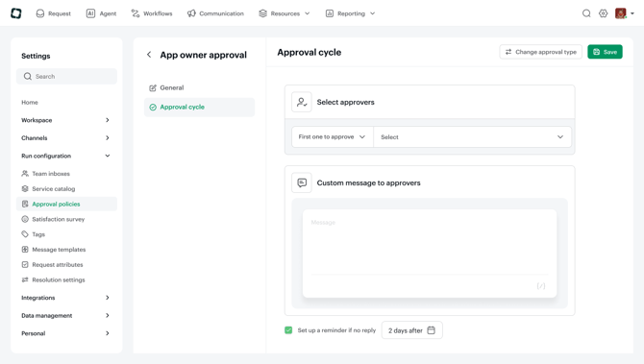Expand the Integrations section chevron

point(108,298)
